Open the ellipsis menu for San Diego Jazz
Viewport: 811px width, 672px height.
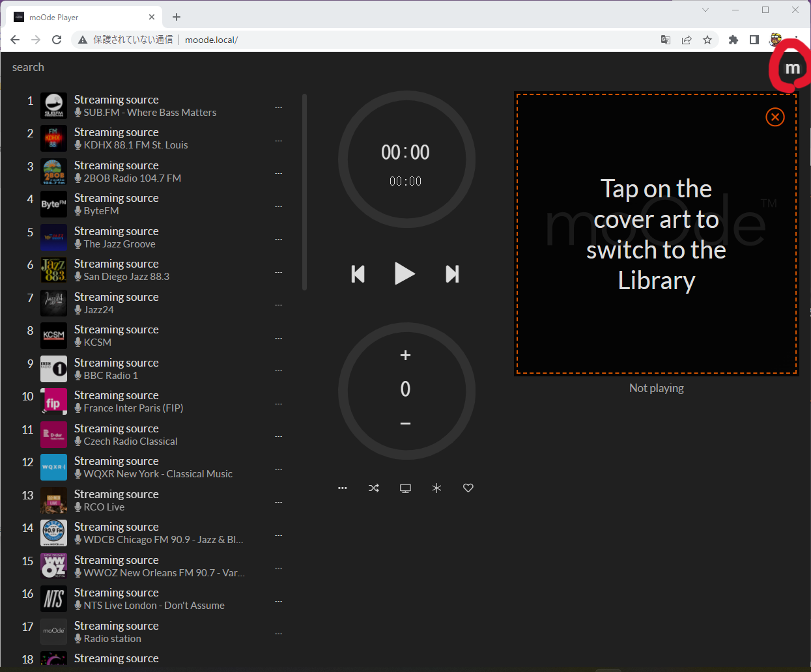point(278,272)
